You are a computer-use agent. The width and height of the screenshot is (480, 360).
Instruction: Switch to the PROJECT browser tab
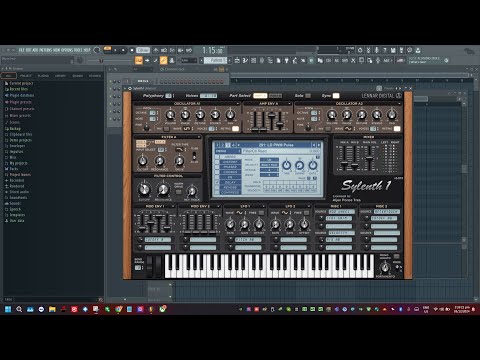pos(26,76)
